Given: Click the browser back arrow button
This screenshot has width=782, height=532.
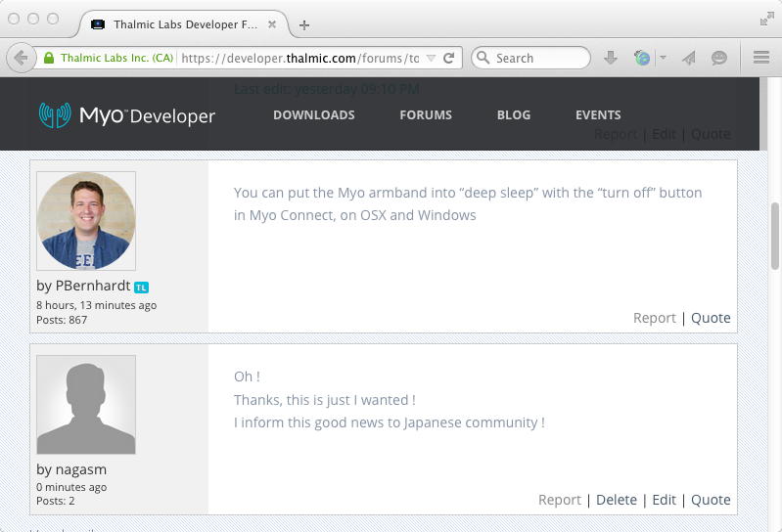Looking at the screenshot, I should click(x=21, y=59).
